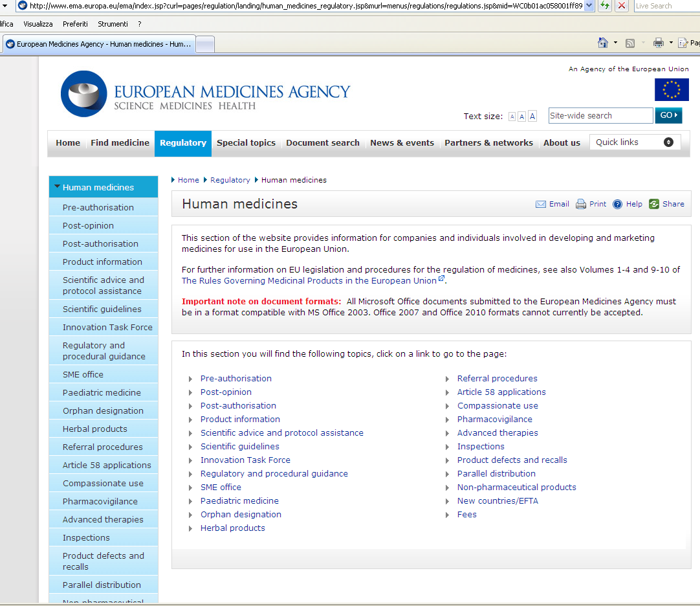
Task: Go to the Home navigation tab
Action: click(x=68, y=143)
